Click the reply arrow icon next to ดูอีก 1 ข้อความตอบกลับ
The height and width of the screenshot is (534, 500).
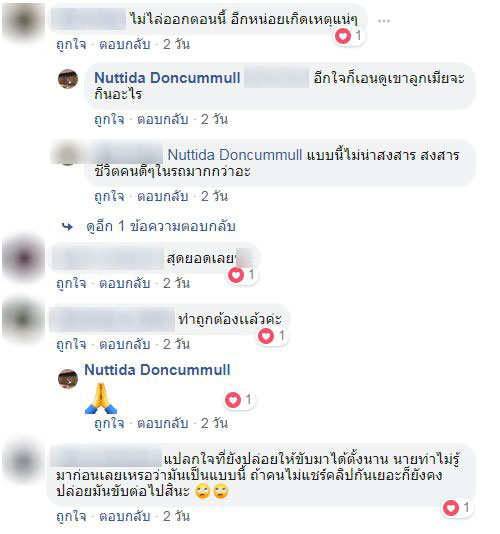click(67, 226)
